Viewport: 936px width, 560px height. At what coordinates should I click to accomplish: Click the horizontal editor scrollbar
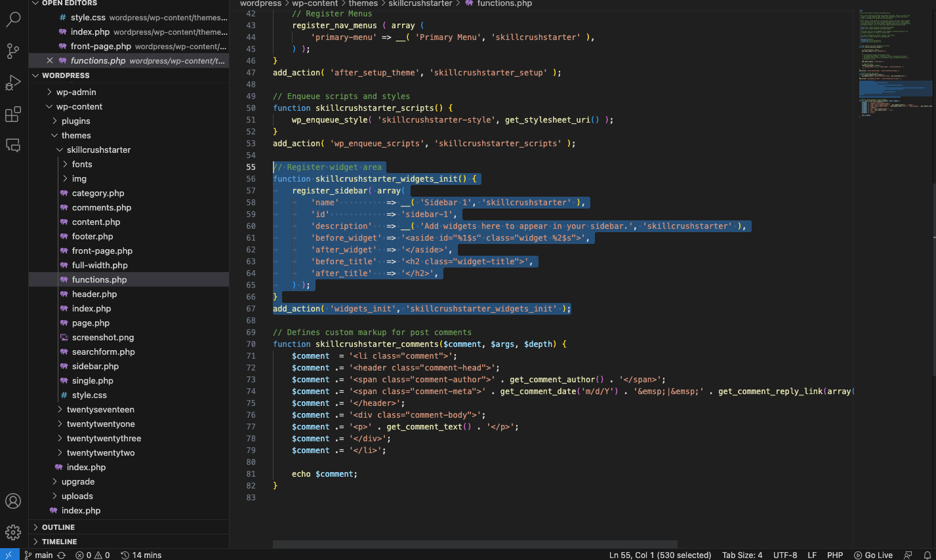click(x=475, y=544)
